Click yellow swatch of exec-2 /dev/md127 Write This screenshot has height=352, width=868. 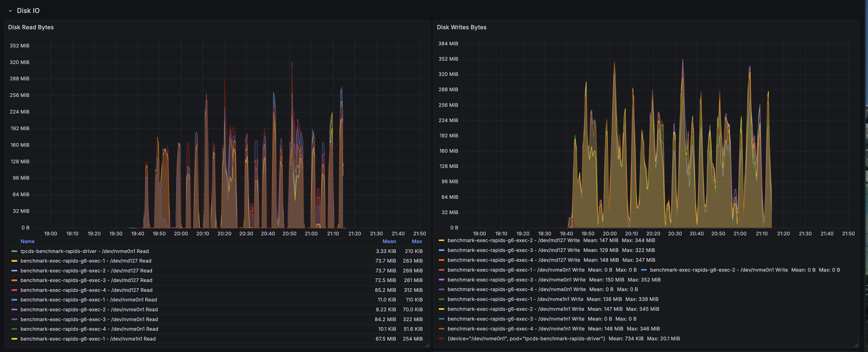441,240
